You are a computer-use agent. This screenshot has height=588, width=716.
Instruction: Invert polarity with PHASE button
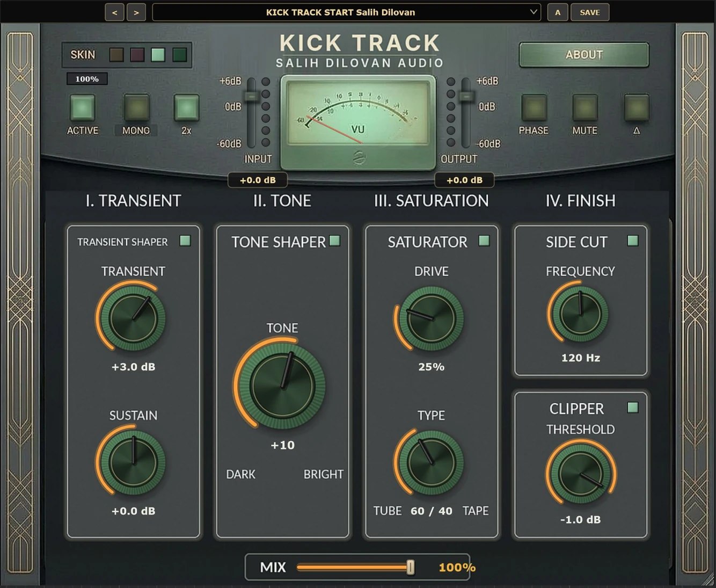click(534, 108)
